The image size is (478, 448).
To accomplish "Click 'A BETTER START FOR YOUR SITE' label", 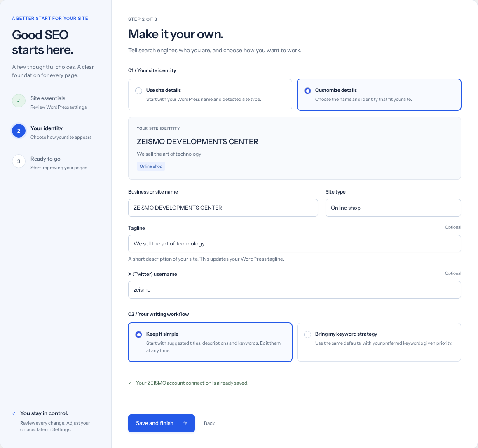I will 50,18.
